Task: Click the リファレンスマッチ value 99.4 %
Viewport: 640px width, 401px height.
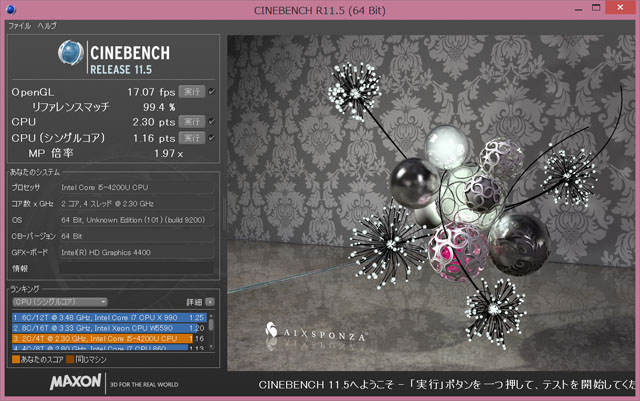Action: (159, 107)
